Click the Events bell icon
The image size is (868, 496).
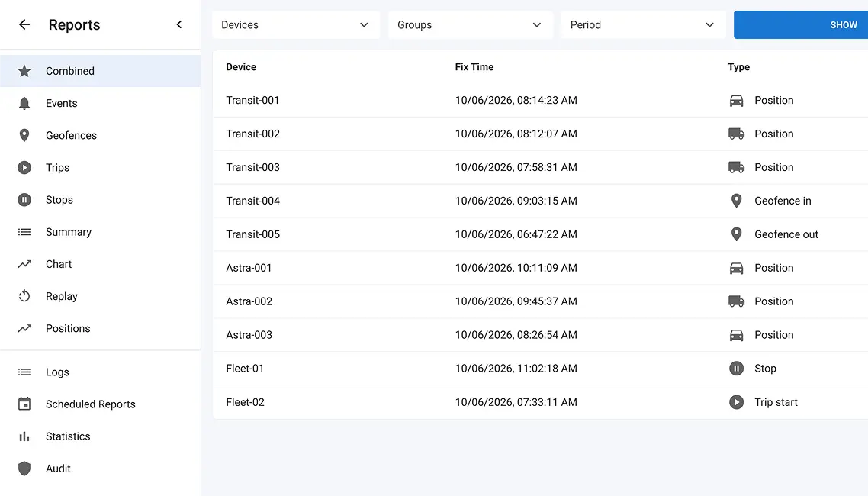point(24,104)
